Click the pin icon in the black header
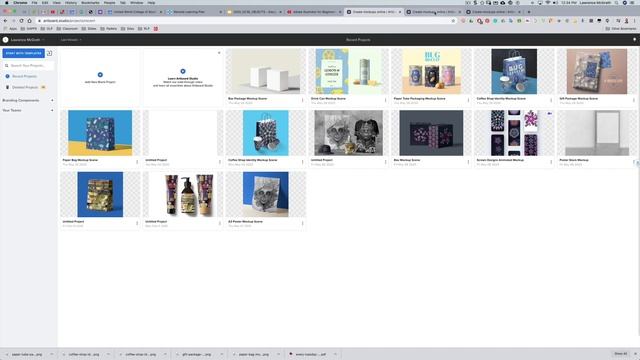This screenshot has width=640, height=360. pos(634,40)
